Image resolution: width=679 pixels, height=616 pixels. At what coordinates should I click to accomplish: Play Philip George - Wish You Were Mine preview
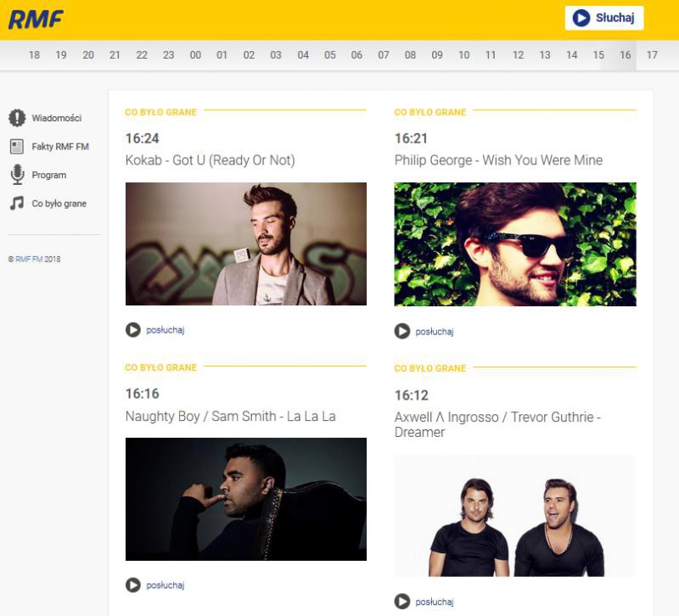click(x=402, y=331)
